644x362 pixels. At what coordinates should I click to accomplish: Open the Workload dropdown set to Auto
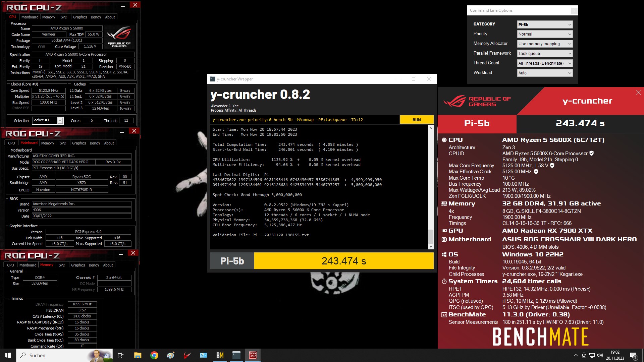pos(545,73)
